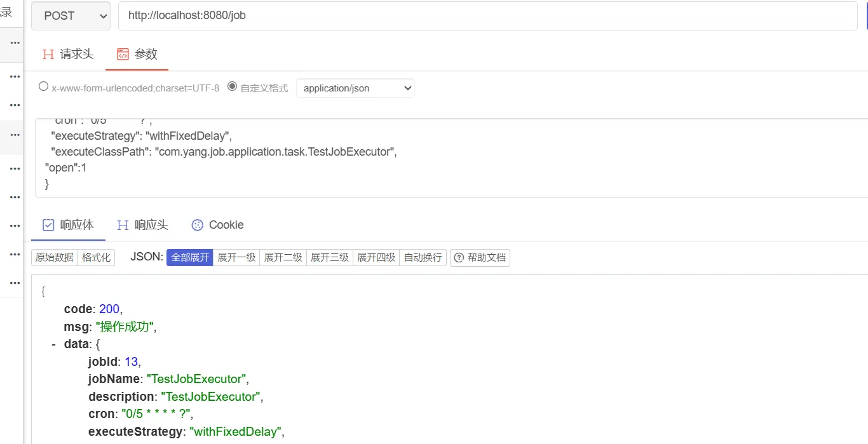Click the topmost three-dots icon in sidebar

pyautogui.click(x=15, y=43)
